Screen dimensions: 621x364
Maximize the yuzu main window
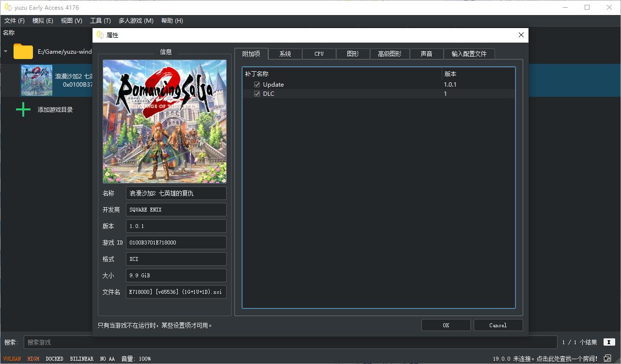[587, 7]
